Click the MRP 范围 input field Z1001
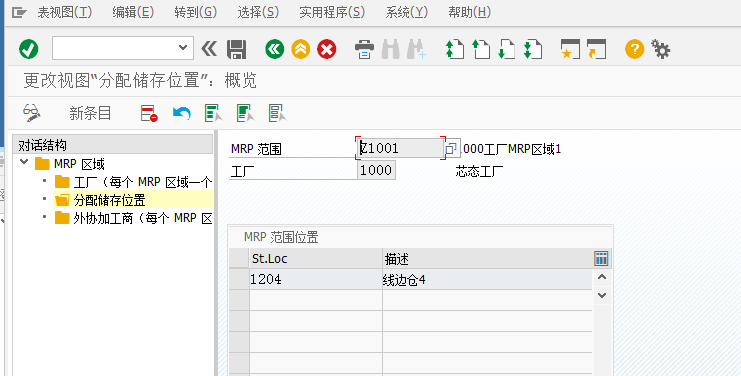Screen dimensions: 741x376 (400, 148)
